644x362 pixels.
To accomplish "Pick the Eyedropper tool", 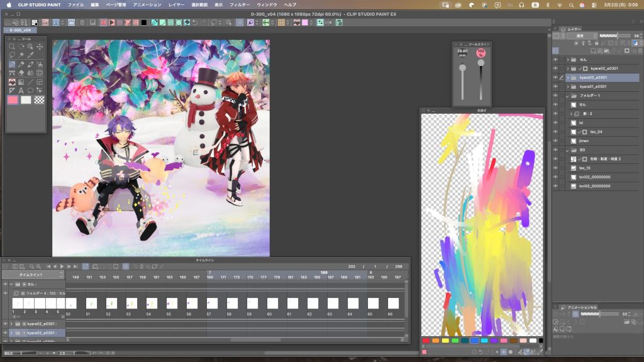I will tap(31, 55).
